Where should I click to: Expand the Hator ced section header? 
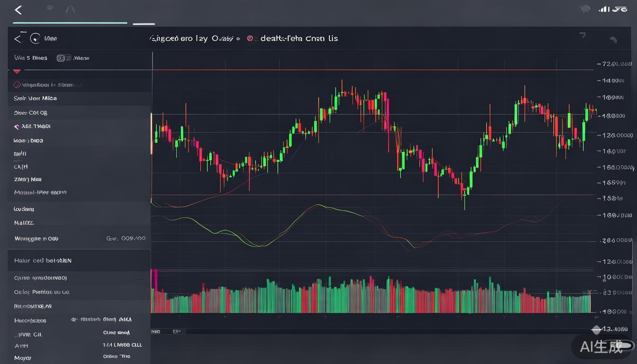click(x=43, y=261)
